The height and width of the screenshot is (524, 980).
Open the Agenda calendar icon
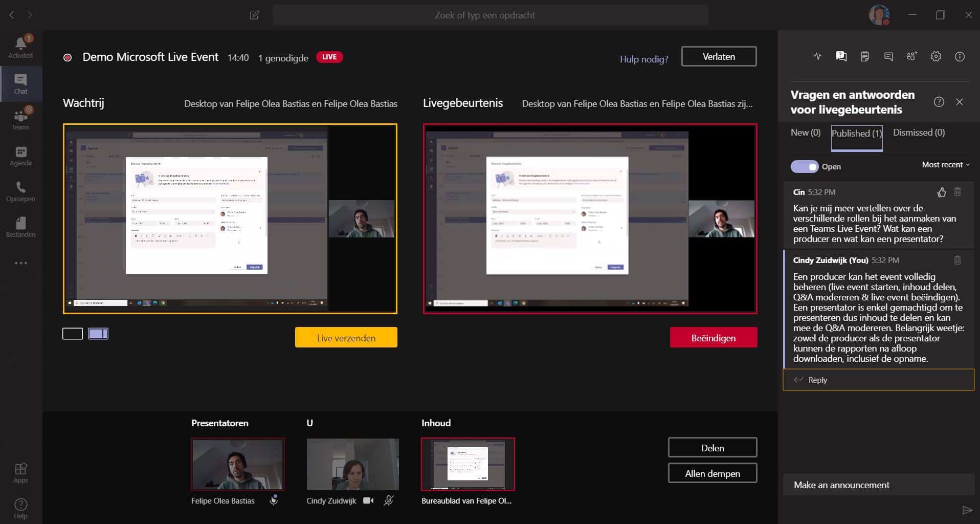20,156
